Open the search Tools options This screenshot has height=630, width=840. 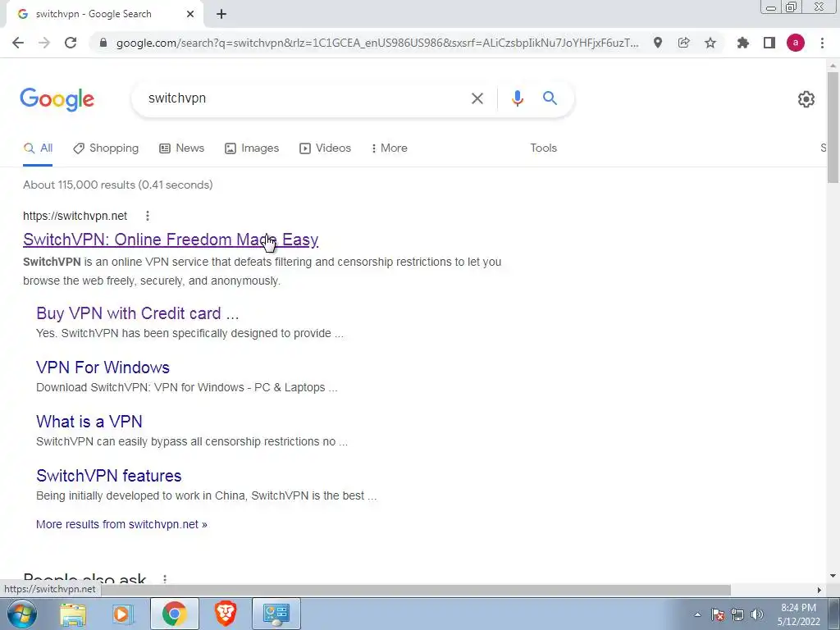tap(543, 148)
